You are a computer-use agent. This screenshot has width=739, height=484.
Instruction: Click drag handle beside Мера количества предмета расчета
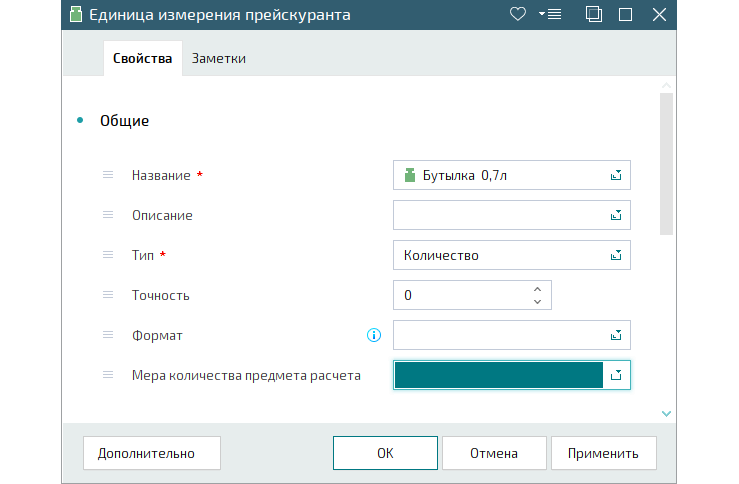[108, 375]
